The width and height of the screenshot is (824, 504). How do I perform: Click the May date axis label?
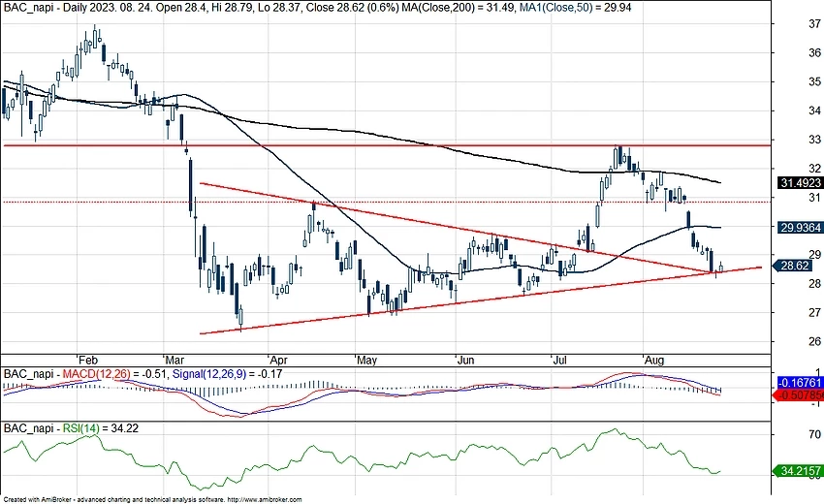click(x=366, y=360)
